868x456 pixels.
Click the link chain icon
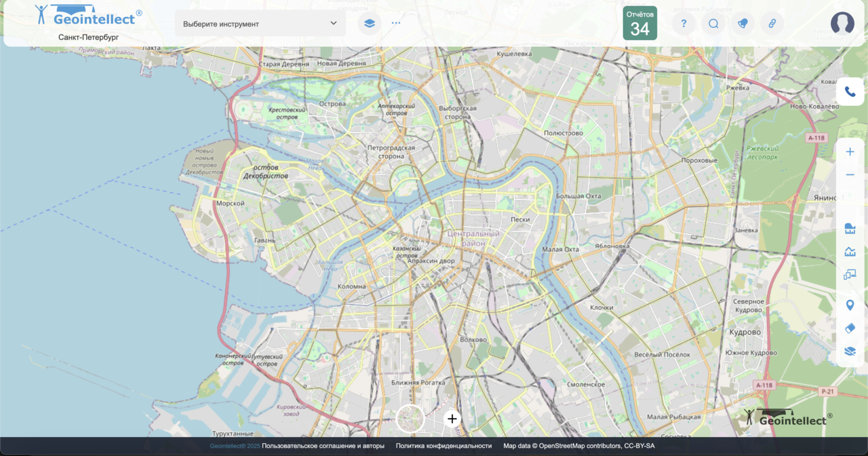pyautogui.click(x=772, y=24)
